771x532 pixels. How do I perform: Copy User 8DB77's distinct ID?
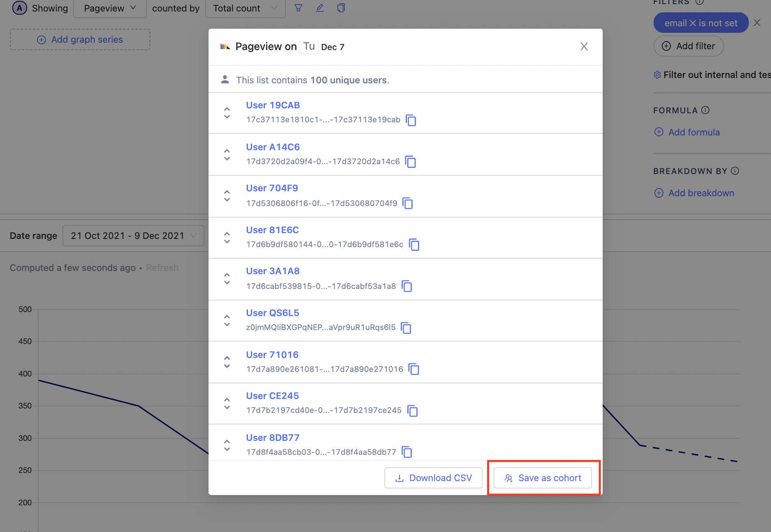pos(407,452)
